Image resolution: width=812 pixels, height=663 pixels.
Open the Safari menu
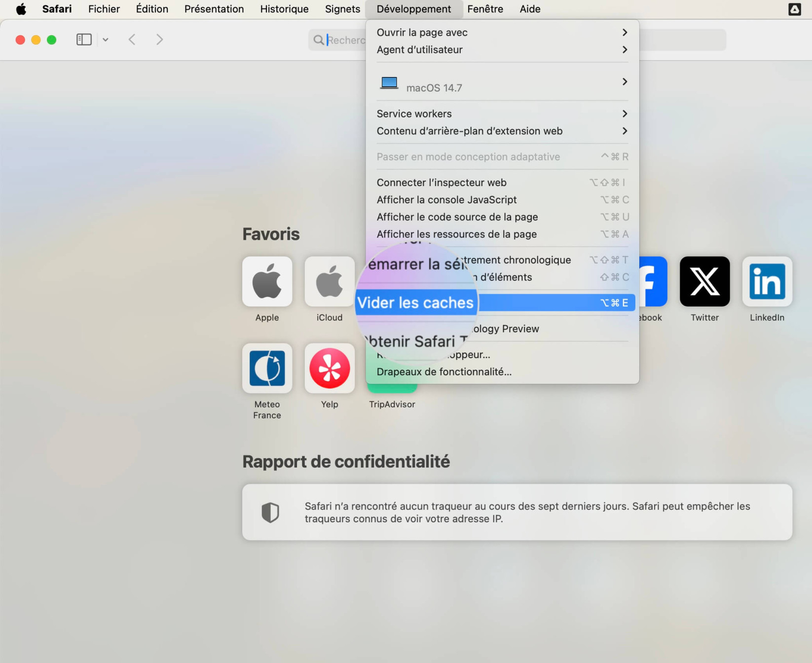point(57,9)
